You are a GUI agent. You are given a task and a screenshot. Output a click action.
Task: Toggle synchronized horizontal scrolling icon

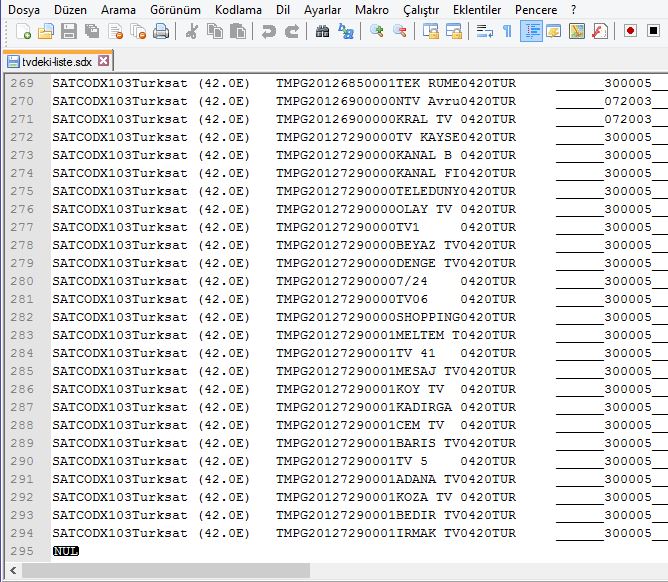(x=454, y=32)
